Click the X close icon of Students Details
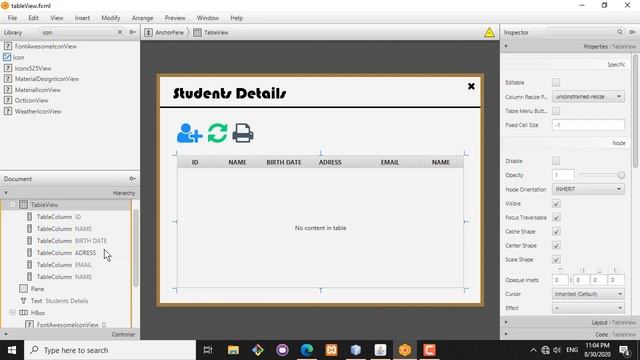The width and height of the screenshot is (640, 360). pyautogui.click(x=471, y=86)
